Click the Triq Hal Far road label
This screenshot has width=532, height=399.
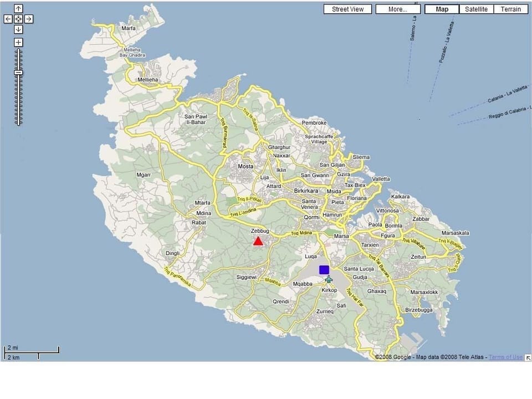[354, 298]
